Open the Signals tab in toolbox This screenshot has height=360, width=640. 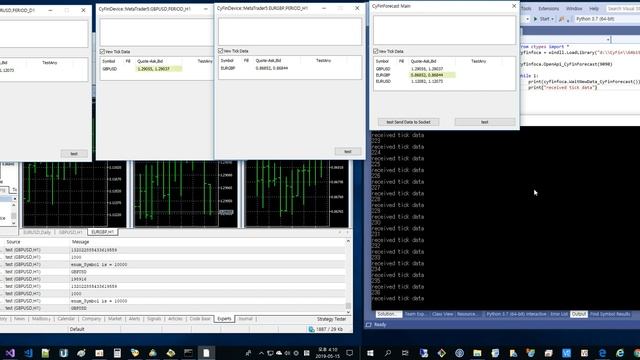[154, 319]
